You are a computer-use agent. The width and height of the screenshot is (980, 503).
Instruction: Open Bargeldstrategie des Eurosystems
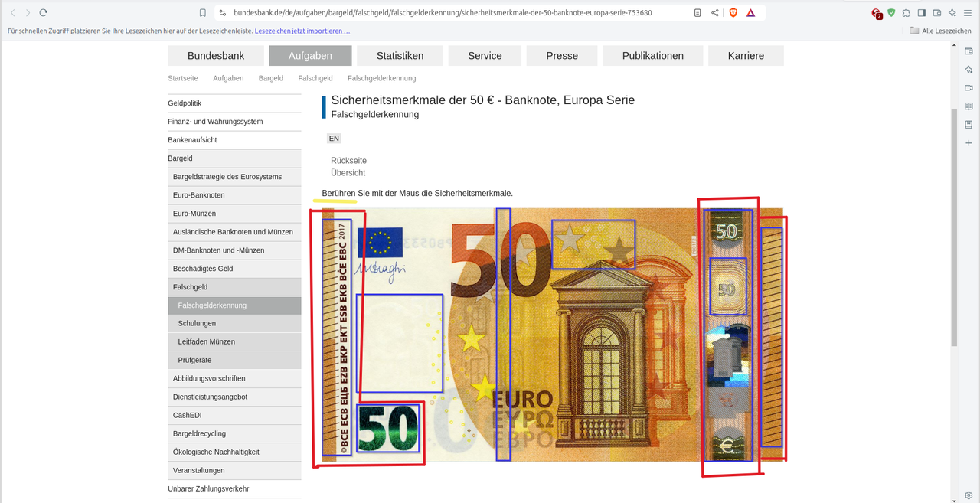point(234,177)
